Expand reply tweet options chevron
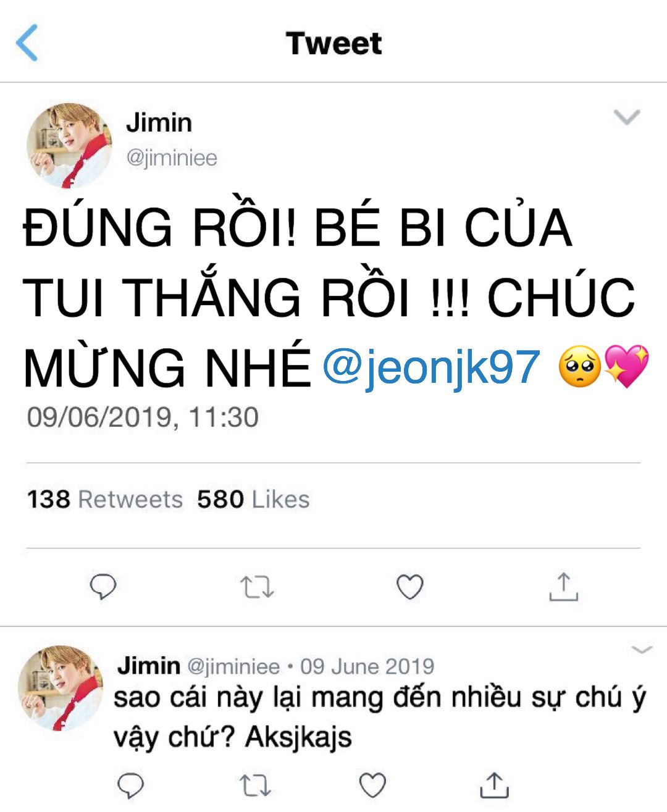The image size is (667, 812). pos(642,649)
